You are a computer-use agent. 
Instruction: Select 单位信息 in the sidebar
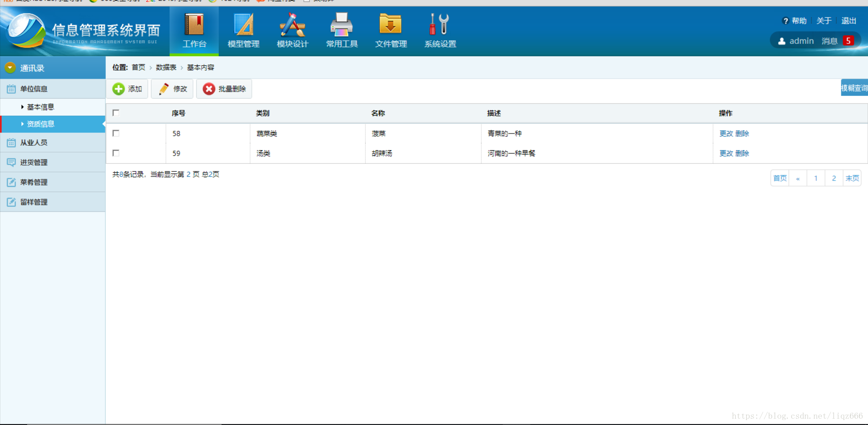[x=52, y=89]
